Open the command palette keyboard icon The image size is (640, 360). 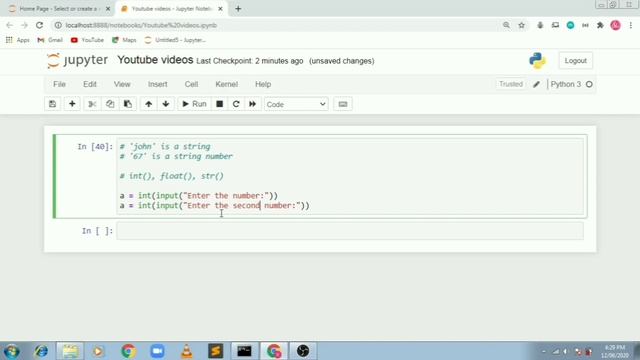(343, 104)
